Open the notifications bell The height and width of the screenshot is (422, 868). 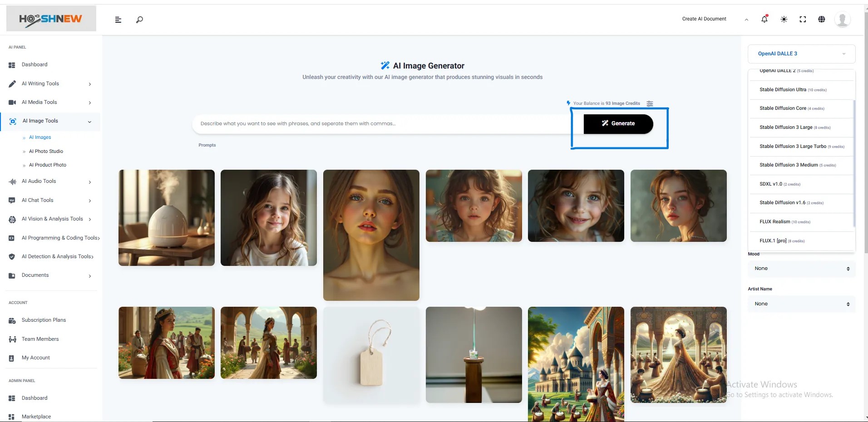coord(764,19)
